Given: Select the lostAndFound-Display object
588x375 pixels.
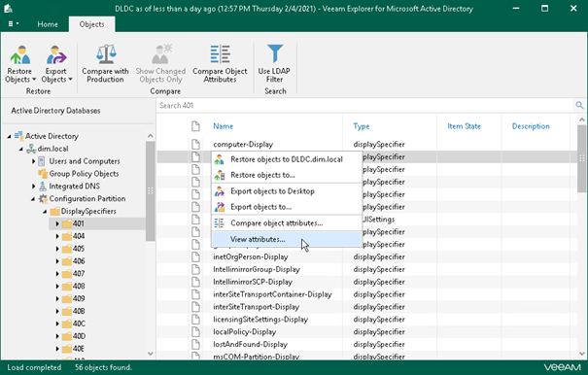Looking at the screenshot, I should [x=250, y=344].
